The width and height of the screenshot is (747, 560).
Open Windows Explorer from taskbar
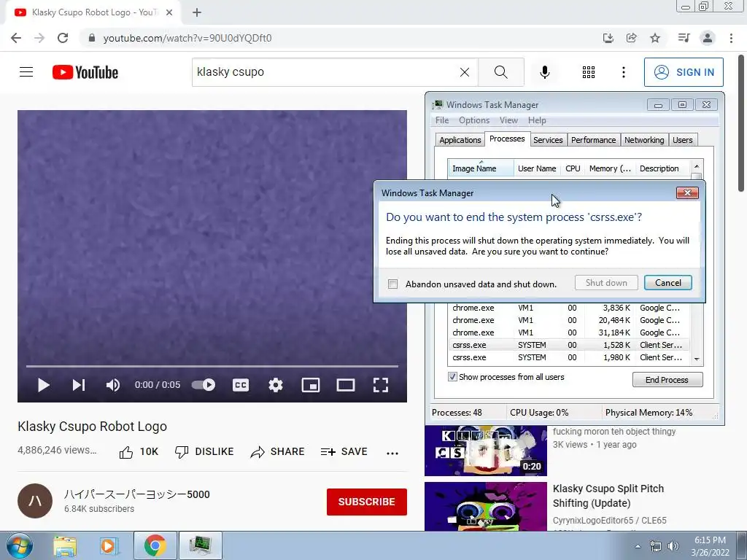(x=65, y=546)
